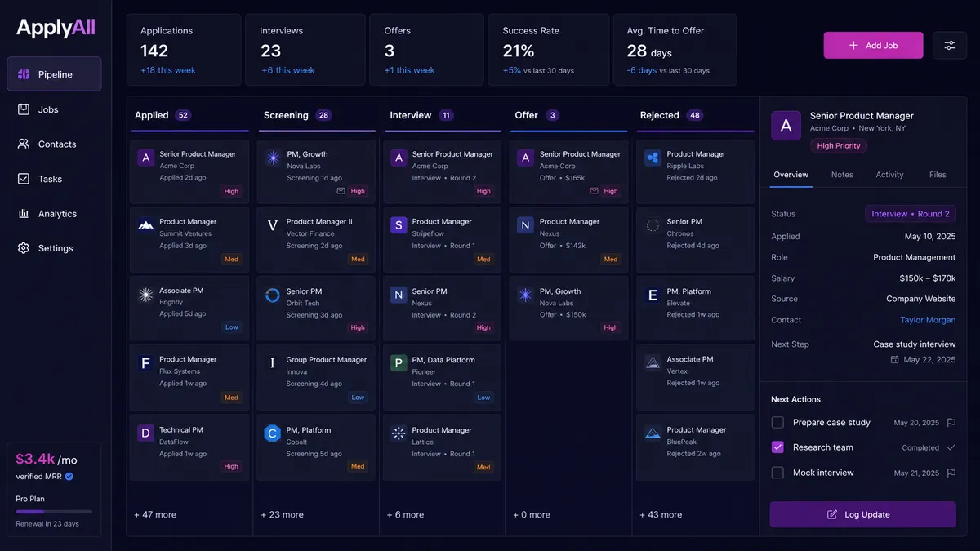This screenshot has height=551, width=980.
Task: Click flag icon beside Mock interview
Action: [951, 473]
